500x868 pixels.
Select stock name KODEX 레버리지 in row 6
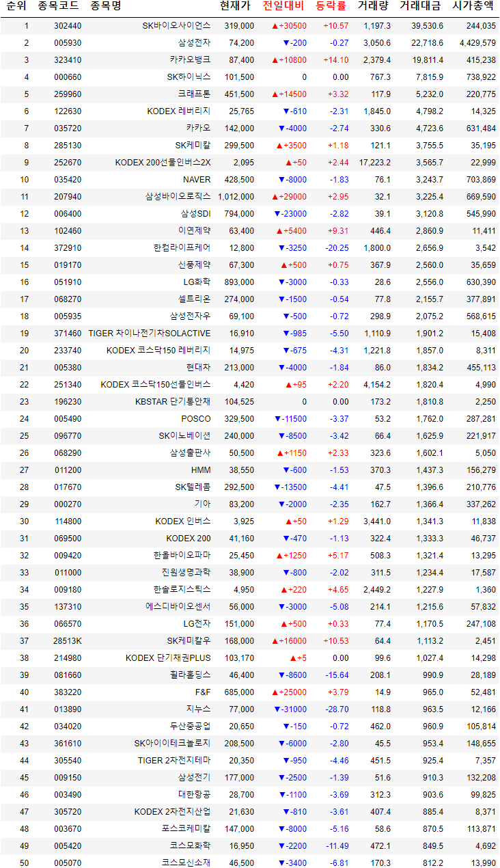179,111
